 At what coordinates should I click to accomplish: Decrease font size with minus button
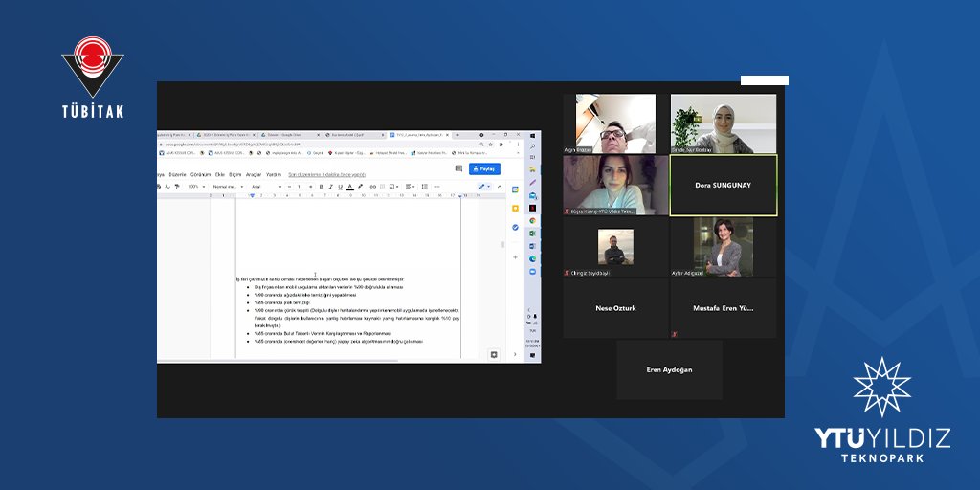tap(289, 187)
